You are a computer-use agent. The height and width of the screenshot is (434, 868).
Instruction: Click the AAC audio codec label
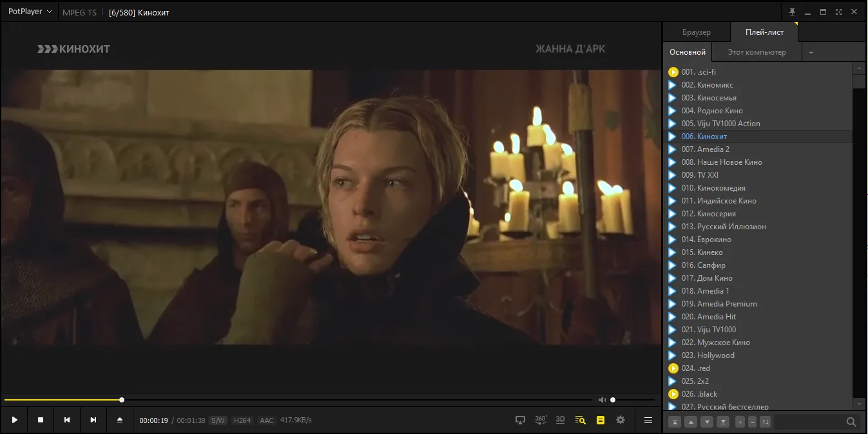pyautogui.click(x=267, y=420)
